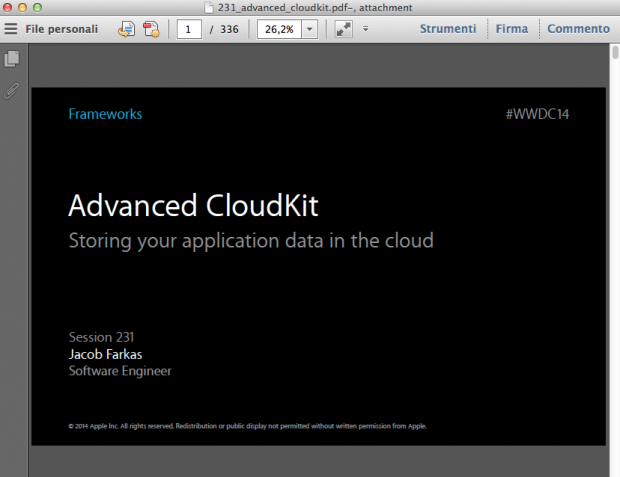Show attachments paperclip panel
This screenshot has width=620, height=477.
[x=12, y=91]
